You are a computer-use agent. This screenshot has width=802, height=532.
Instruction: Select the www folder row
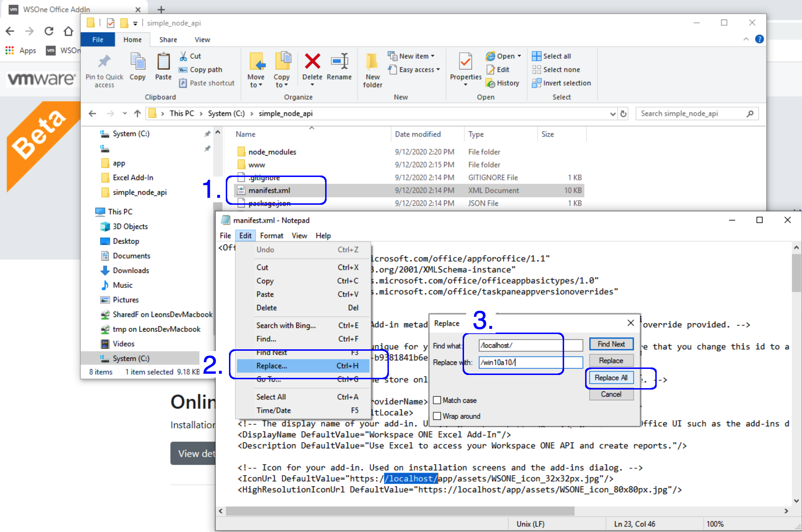[x=409, y=165]
